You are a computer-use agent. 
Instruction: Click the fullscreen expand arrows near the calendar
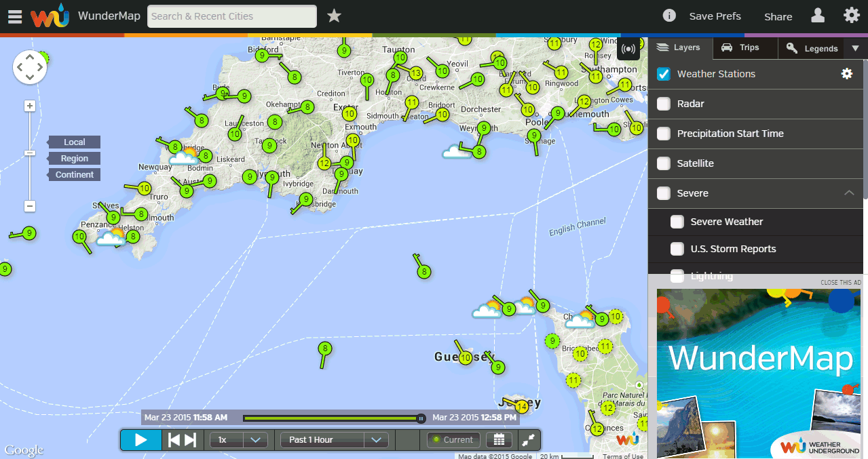[528, 439]
